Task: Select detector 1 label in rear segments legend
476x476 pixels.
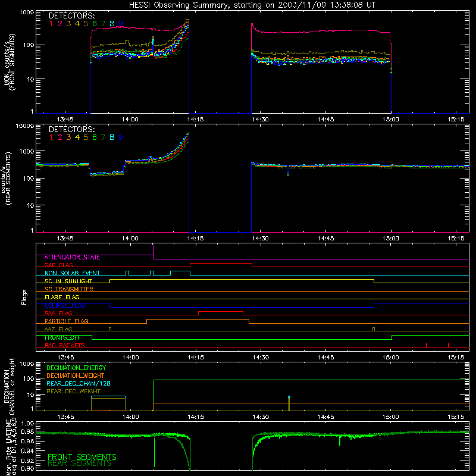Action: pyautogui.click(x=51, y=137)
